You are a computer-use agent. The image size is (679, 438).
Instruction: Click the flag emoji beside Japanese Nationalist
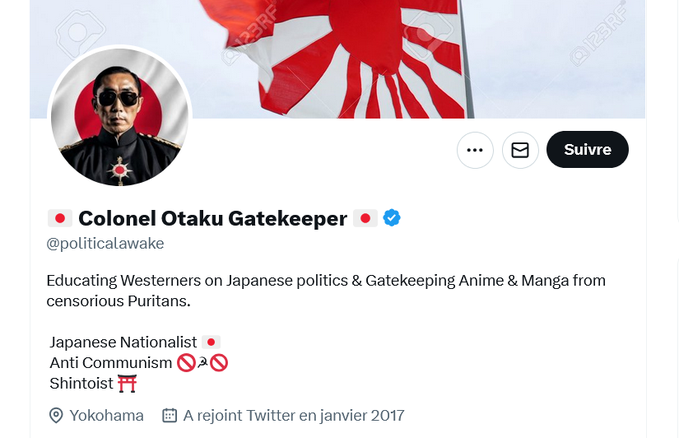coord(211,342)
